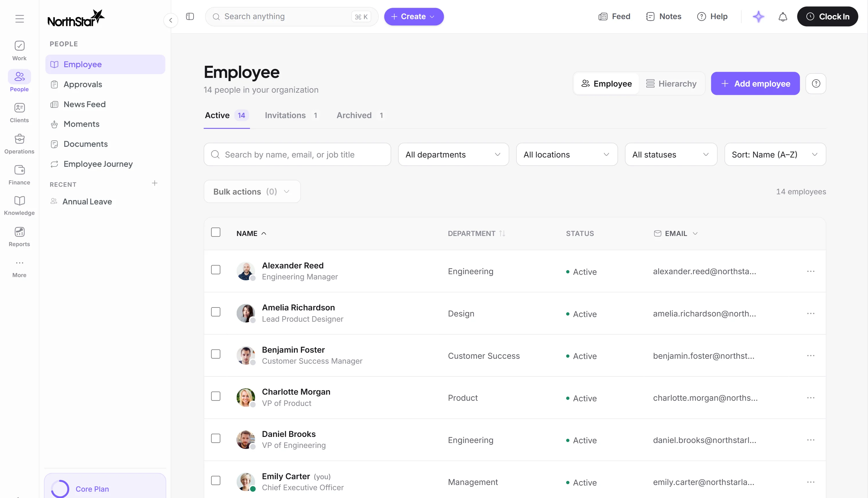868x498 pixels.
Task: Check the box for Charlotte Morgan
Action: tap(216, 396)
